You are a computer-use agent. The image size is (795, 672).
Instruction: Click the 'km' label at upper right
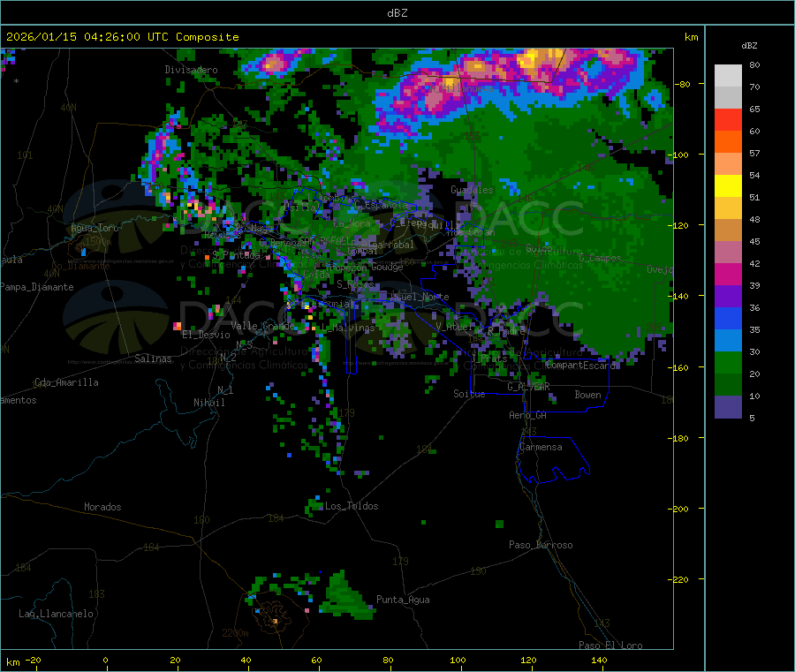(x=691, y=37)
